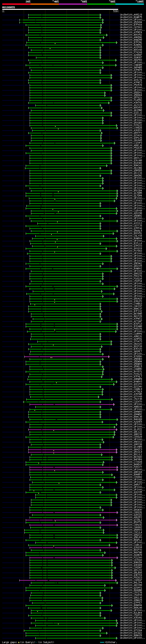Select hit label UniRef100_A0M2J9
The height and width of the screenshot is (644, 146).
(131, 15)
